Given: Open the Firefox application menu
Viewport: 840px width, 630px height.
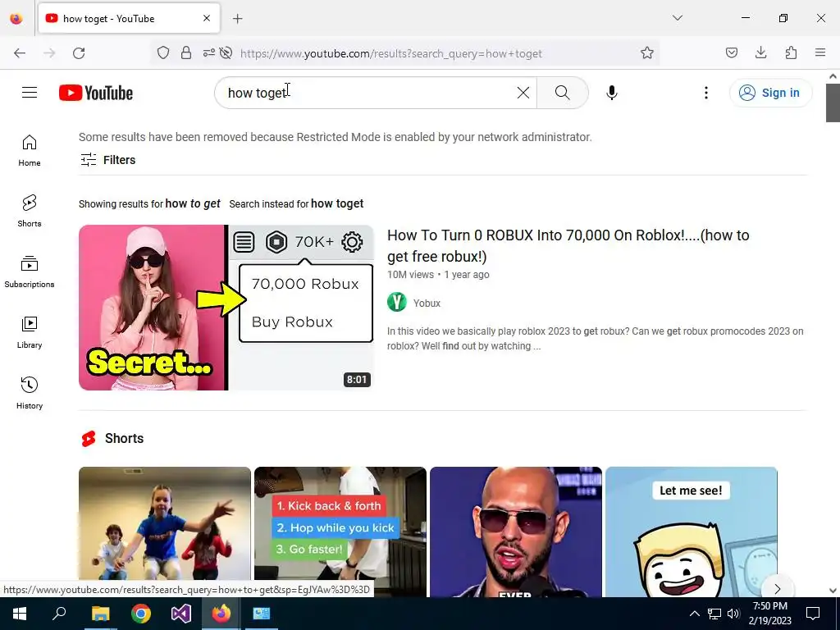Looking at the screenshot, I should coord(820,52).
